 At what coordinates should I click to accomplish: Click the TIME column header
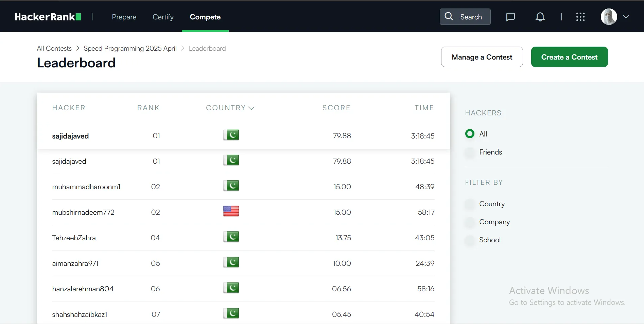tap(424, 108)
